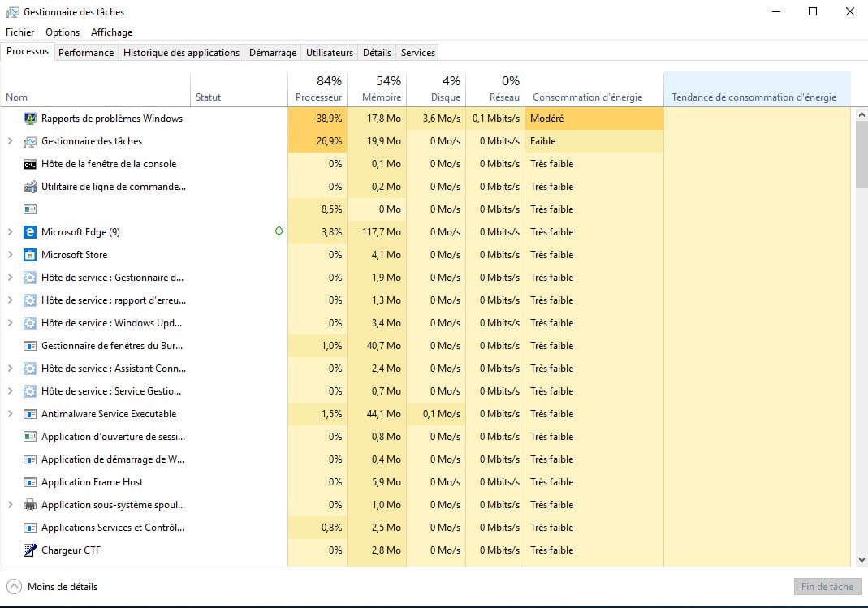Switch to the Performance tab
This screenshot has height=608, width=868.
click(x=86, y=52)
